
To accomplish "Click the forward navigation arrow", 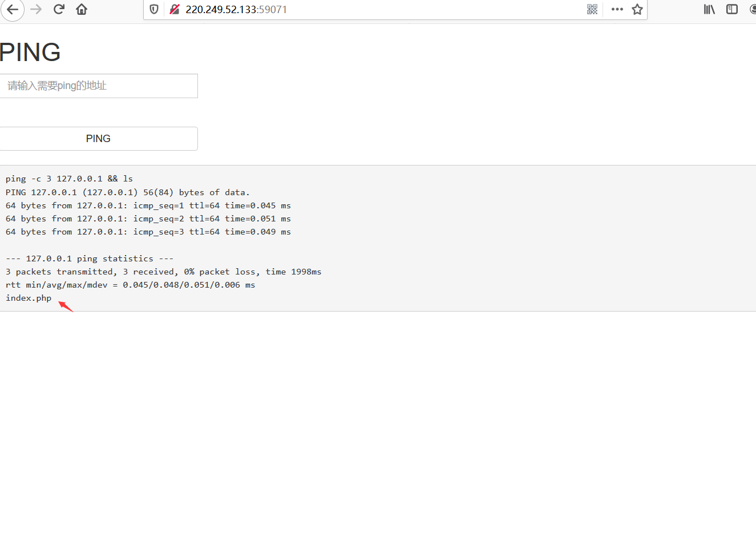I will [x=36, y=10].
